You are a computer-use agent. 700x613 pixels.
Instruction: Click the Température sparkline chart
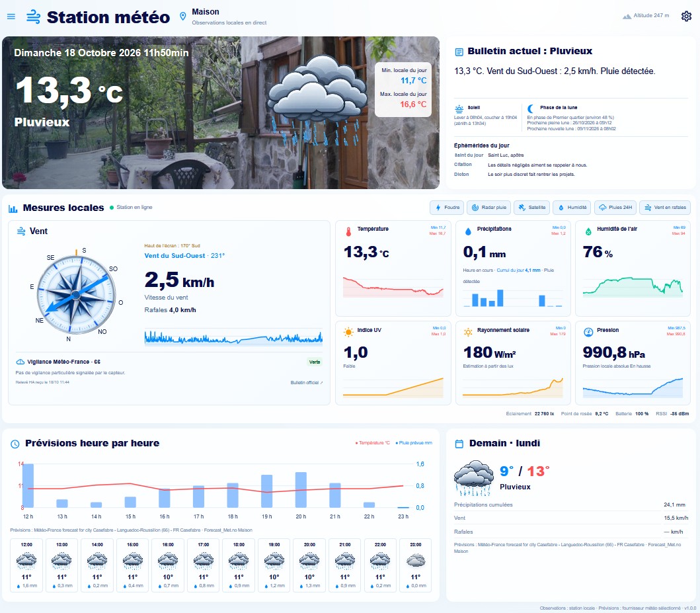393,287
